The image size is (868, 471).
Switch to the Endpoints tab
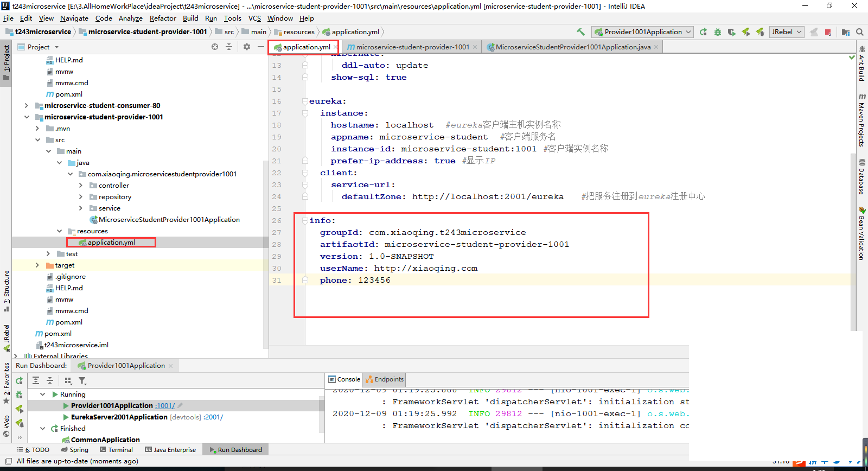click(385, 379)
